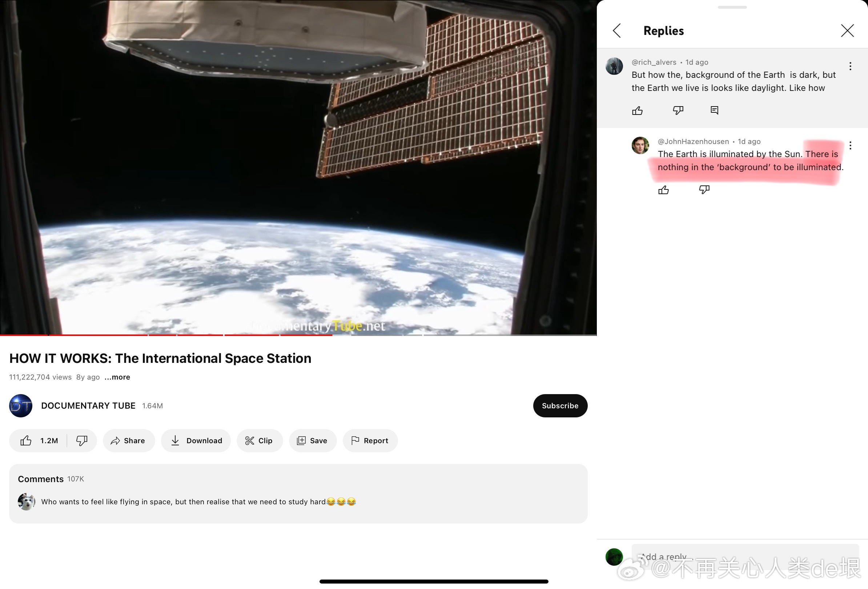Viewport: 868px width, 589px height.
Task: Like the @rich_alvers comment
Action: pos(637,111)
